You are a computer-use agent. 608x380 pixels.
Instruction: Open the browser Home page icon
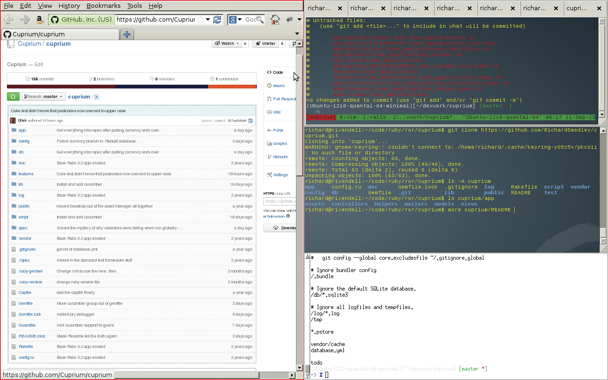pos(275,19)
